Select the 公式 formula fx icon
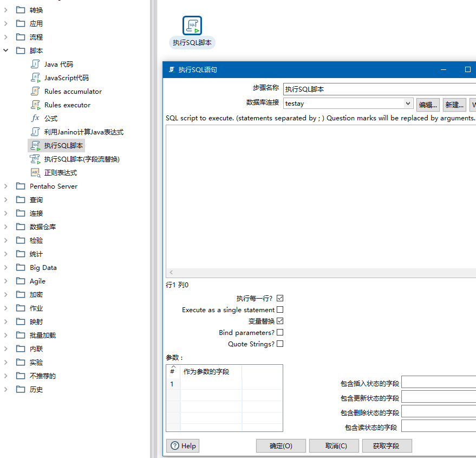Screen dimensions: 476x458 [35, 118]
